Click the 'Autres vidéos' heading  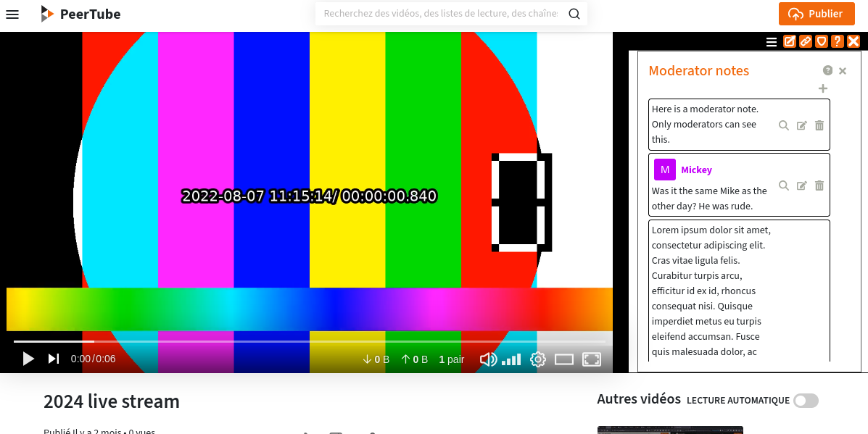click(x=639, y=398)
